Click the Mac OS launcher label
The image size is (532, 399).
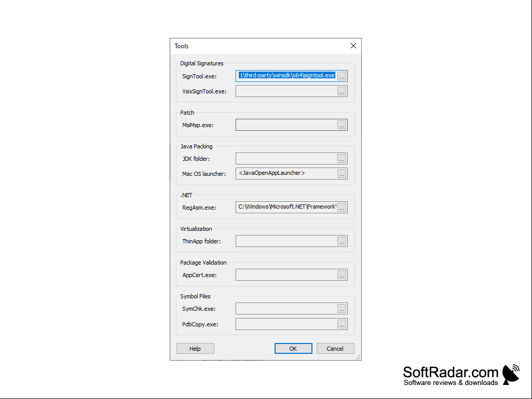(x=204, y=174)
